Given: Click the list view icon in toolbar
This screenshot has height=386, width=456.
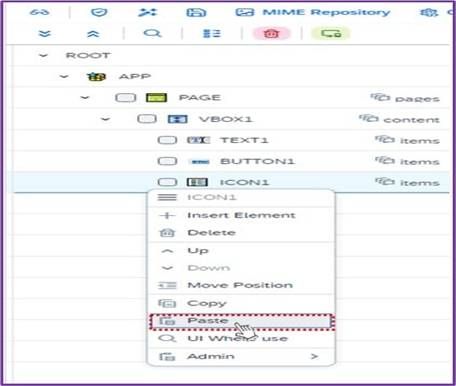Looking at the screenshot, I should 212,34.
